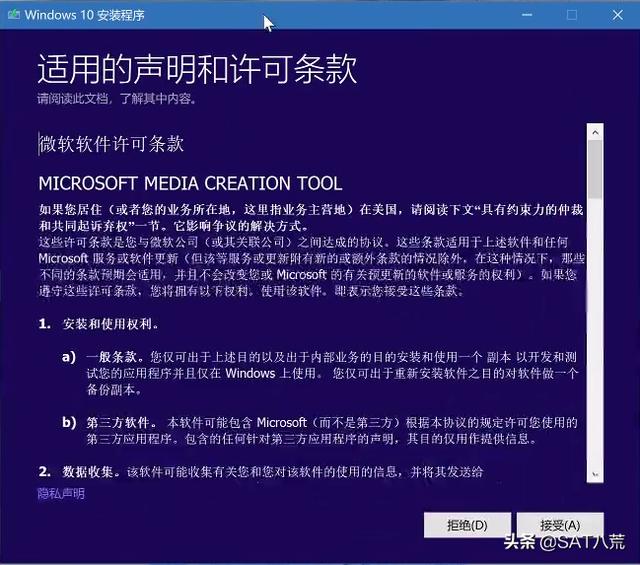Click section 2. 数据收集 text

[260, 472]
